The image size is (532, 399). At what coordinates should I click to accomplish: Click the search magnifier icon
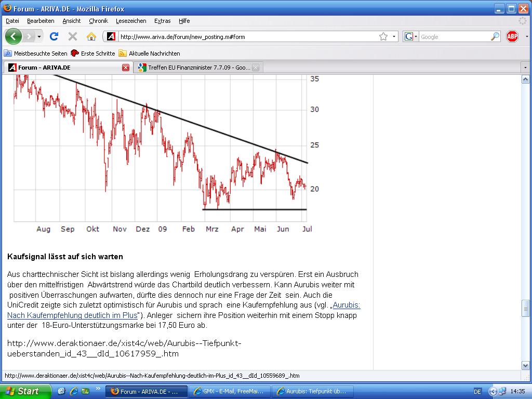[x=495, y=36]
